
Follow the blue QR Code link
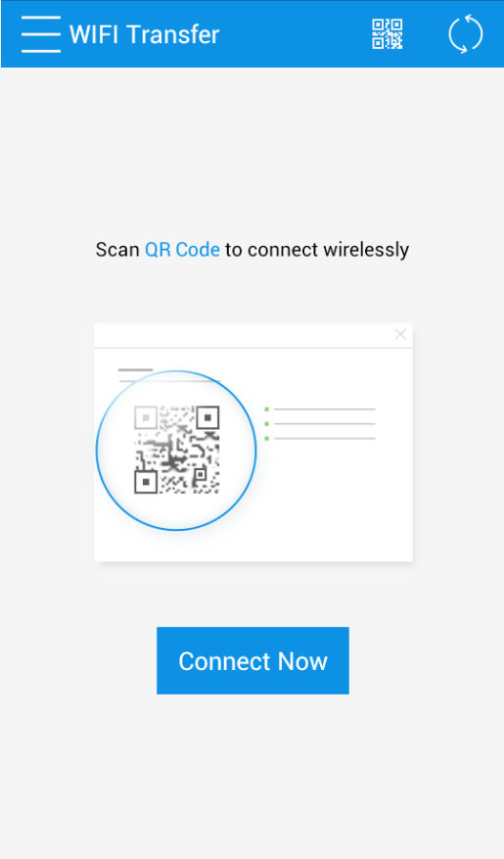182,250
